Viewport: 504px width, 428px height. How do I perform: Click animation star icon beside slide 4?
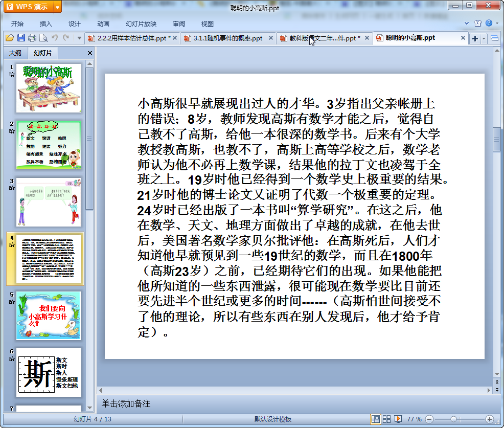pyautogui.click(x=12, y=245)
